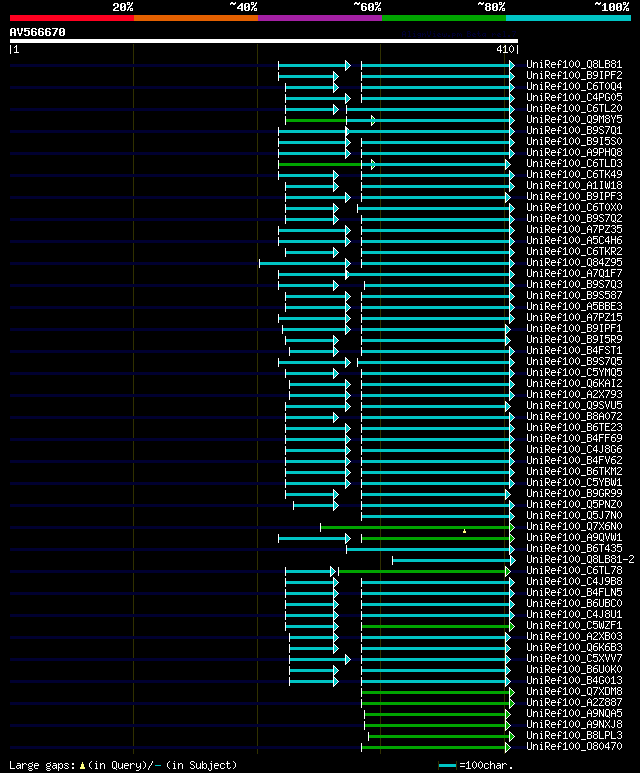Select label UniRef100_B9S587
This screenshot has height=773, width=640.
coord(574,295)
